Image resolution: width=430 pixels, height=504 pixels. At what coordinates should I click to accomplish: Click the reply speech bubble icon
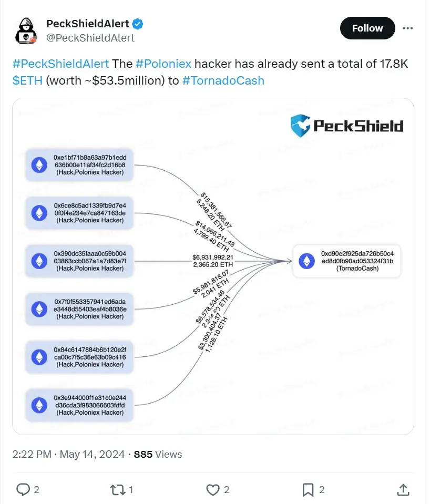(23, 490)
